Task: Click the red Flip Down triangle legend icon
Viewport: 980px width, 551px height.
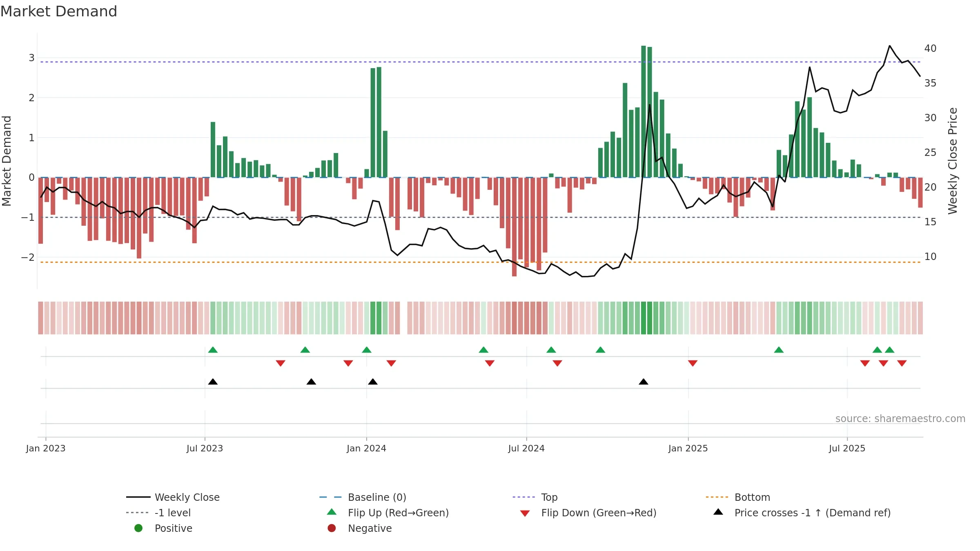Action: coord(525,513)
